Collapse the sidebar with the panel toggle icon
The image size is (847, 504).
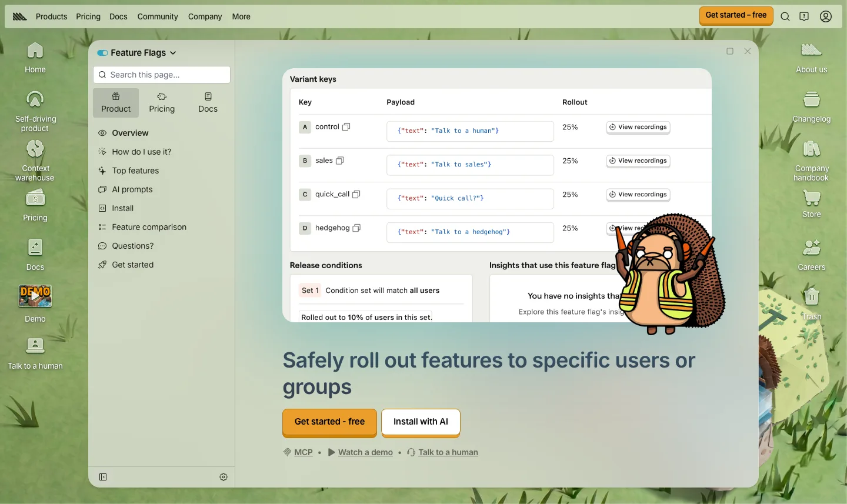103,477
